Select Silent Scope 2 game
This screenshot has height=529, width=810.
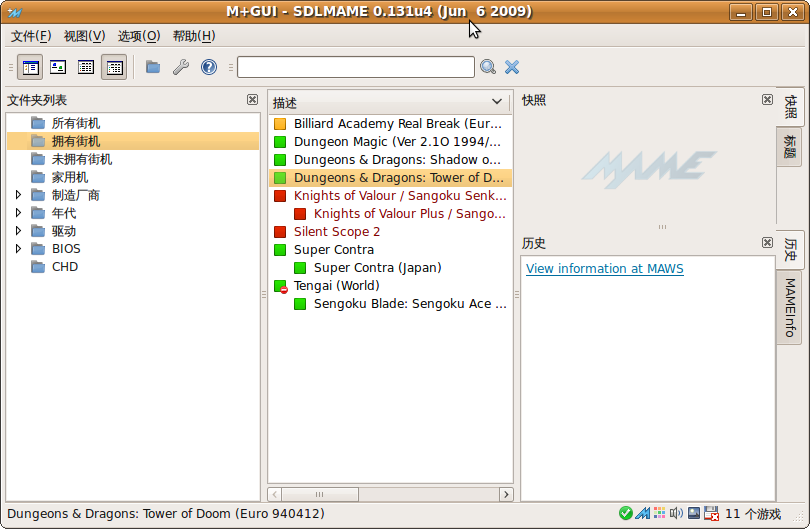(391, 232)
